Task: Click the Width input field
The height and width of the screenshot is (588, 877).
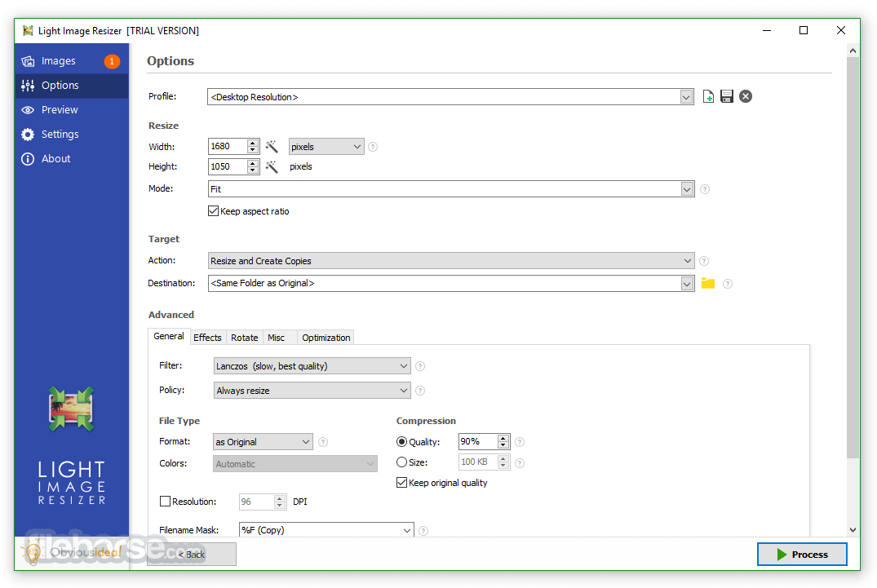Action: tap(227, 147)
